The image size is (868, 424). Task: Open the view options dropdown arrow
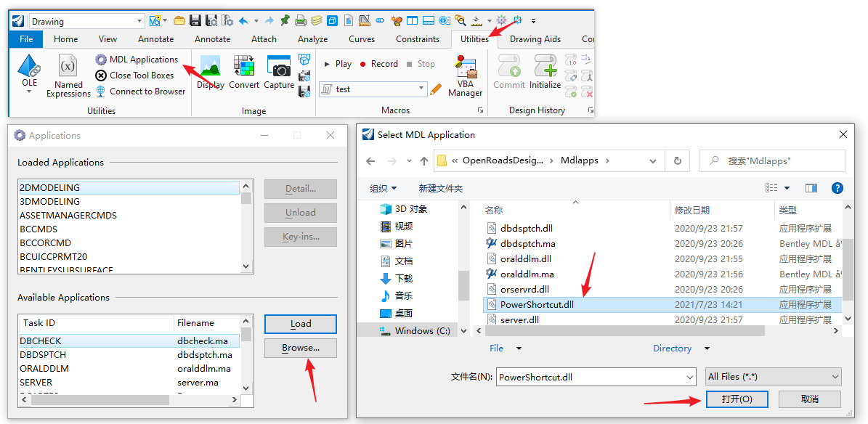point(787,188)
